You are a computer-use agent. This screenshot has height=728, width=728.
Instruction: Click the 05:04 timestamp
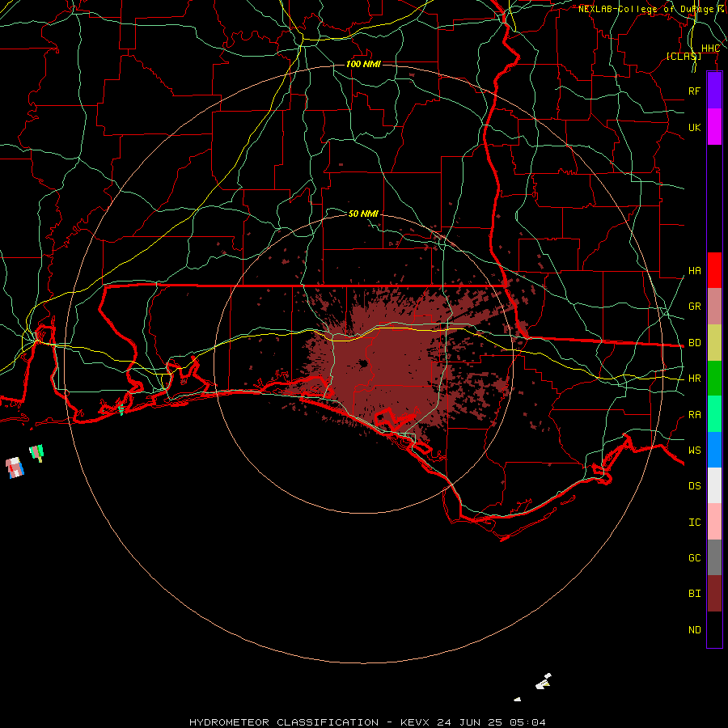tap(527, 722)
